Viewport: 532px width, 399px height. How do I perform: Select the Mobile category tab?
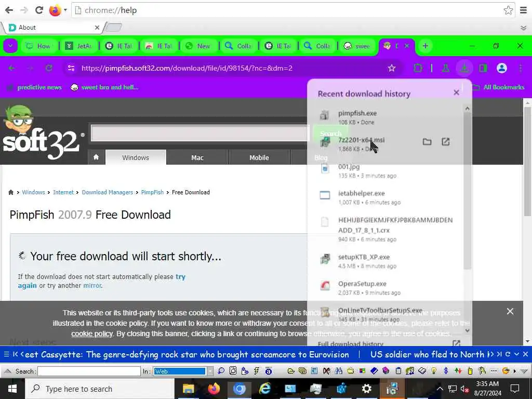[259, 157]
